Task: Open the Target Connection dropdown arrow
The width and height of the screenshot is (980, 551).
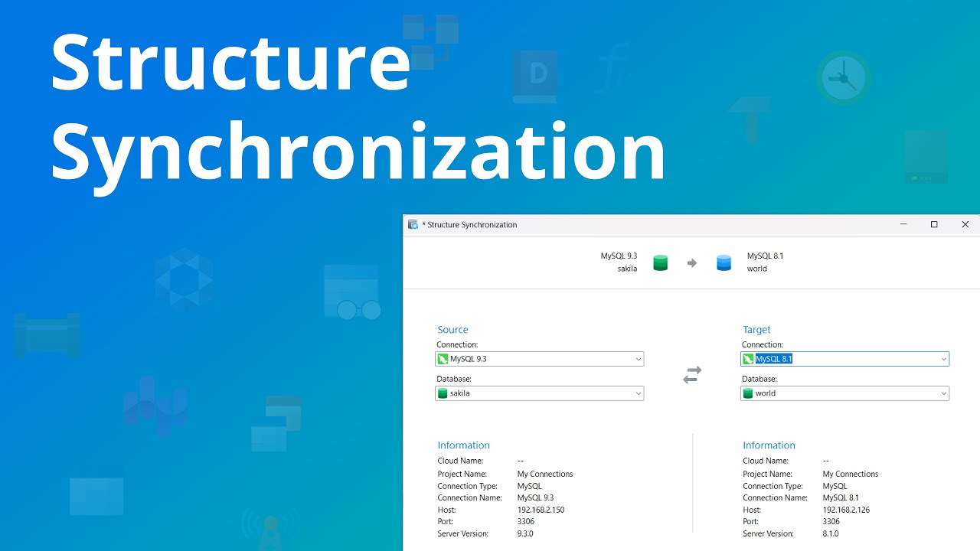Action: pos(943,359)
